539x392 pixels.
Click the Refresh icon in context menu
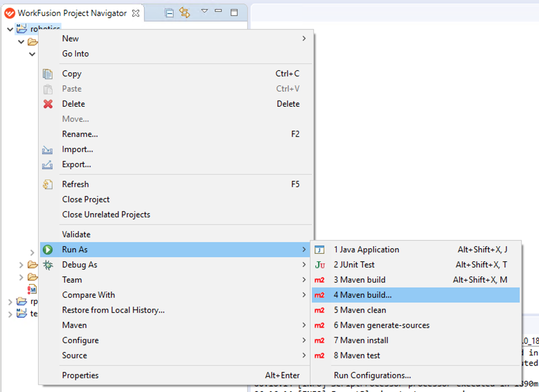tap(47, 184)
